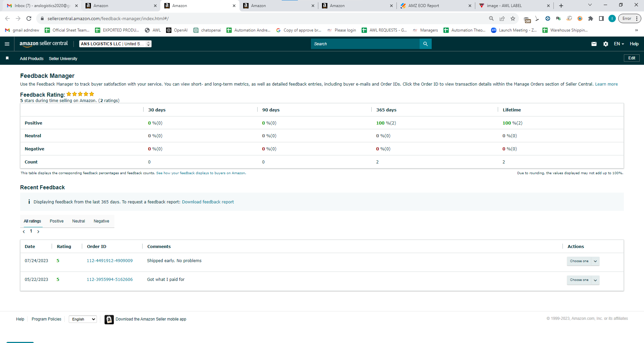Viewport: 644px width, 343px height.
Task: Open the OpenAI bookmark
Action: [177, 30]
